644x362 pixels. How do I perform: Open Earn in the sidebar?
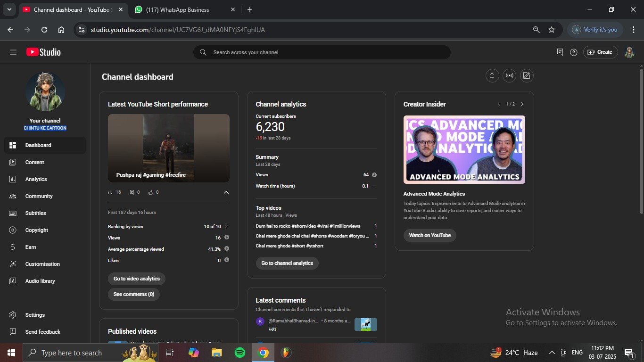45,247
